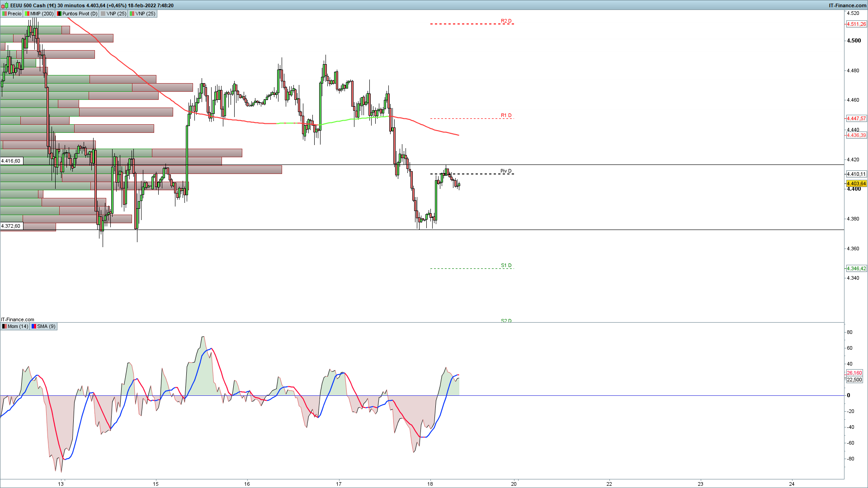Screen dimensions: 868x488
Task: Click the R1 D pivot resistance label
Action: click(506, 115)
